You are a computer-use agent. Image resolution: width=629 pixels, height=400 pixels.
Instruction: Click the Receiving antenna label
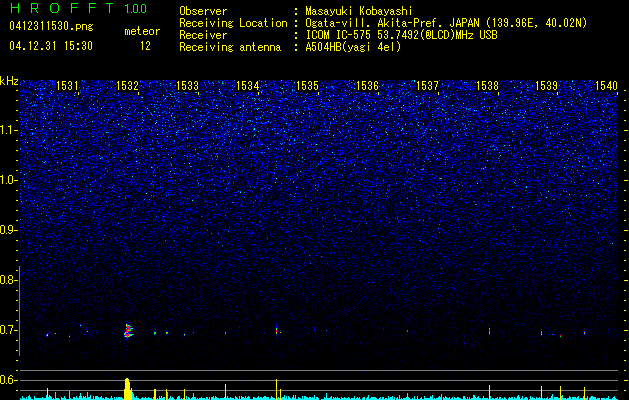pos(230,47)
